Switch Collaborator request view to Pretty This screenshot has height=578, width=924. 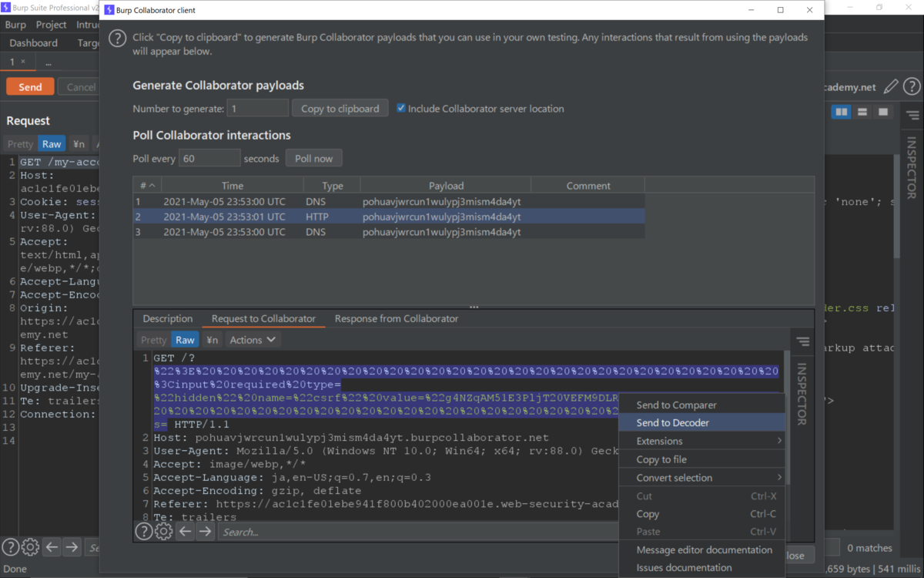tap(153, 340)
